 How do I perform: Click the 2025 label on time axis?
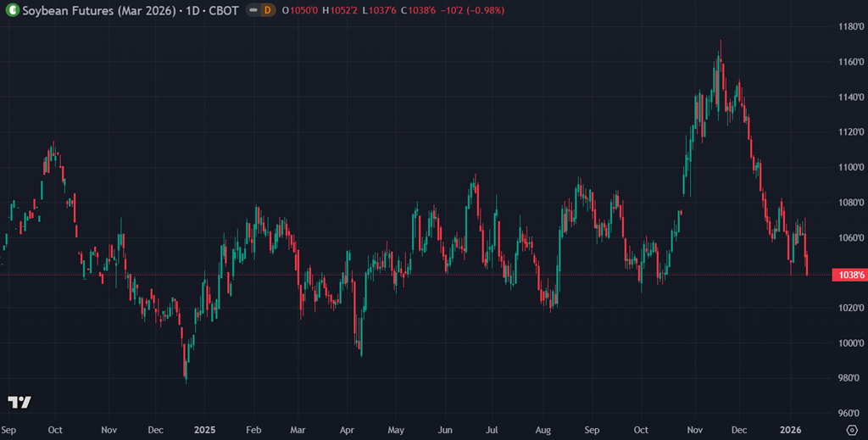(x=204, y=430)
